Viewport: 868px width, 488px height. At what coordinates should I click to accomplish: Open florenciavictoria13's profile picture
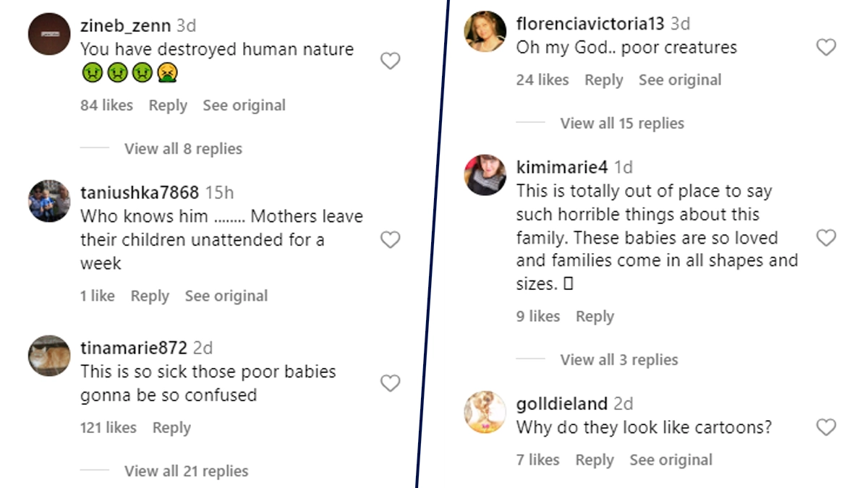click(x=485, y=32)
